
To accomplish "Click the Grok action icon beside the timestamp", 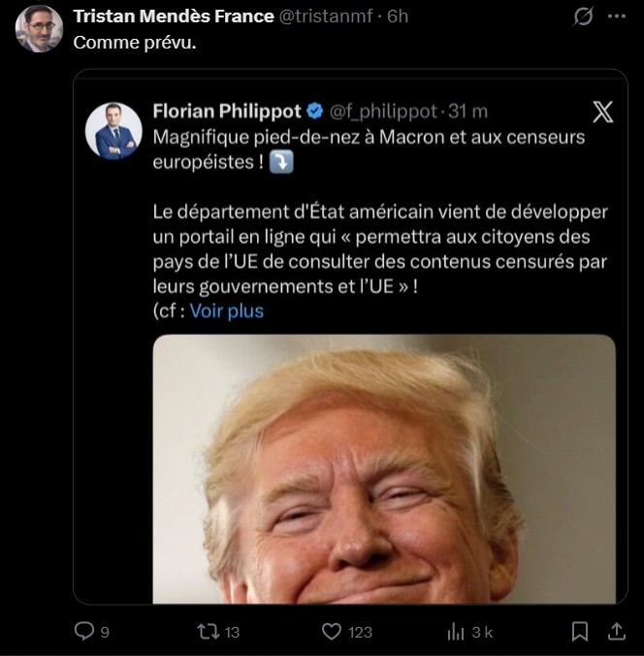I will pos(584,16).
